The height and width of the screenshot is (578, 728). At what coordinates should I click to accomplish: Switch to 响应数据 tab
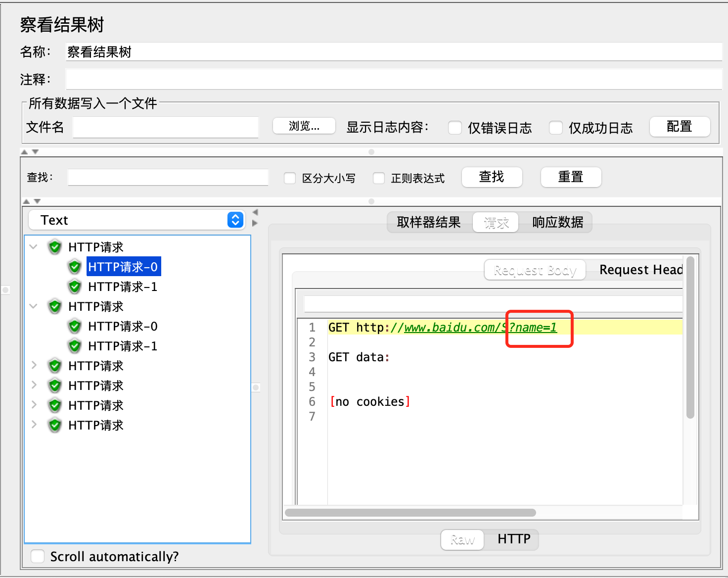(558, 222)
